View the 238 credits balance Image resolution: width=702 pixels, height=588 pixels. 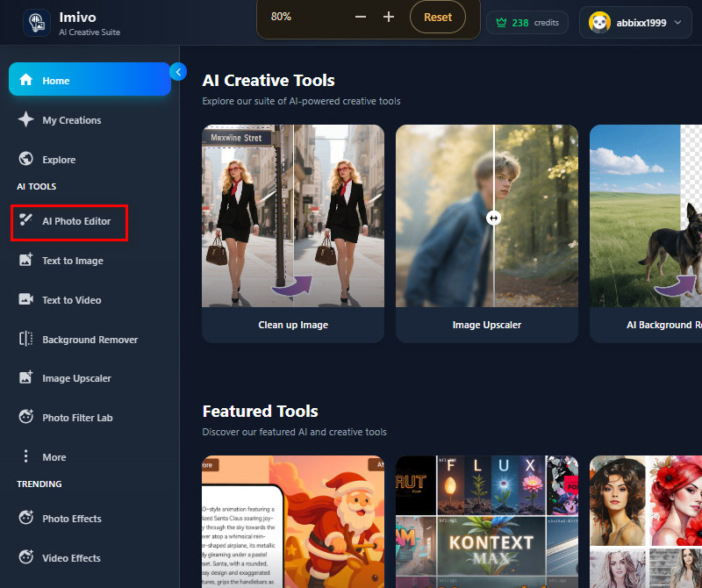click(x=527, y=23)
